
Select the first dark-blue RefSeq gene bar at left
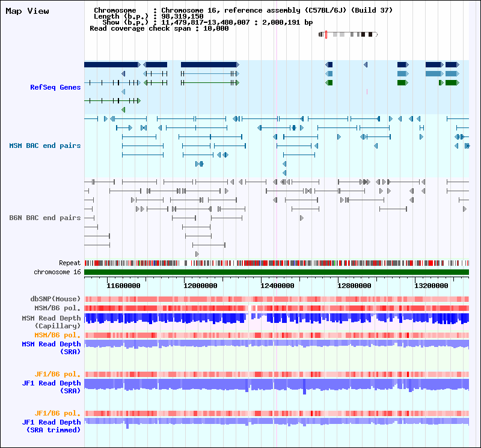point(112,65)
